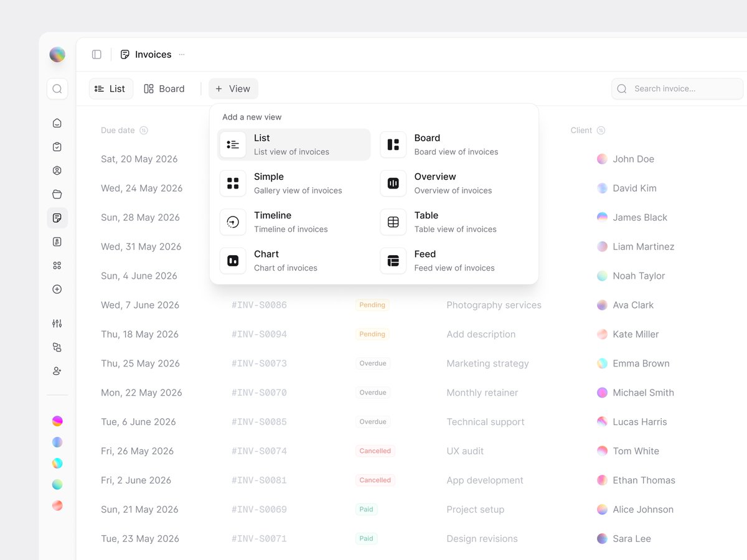Select Table view of invoices option
747x560 pixels.
click(454, 222)
